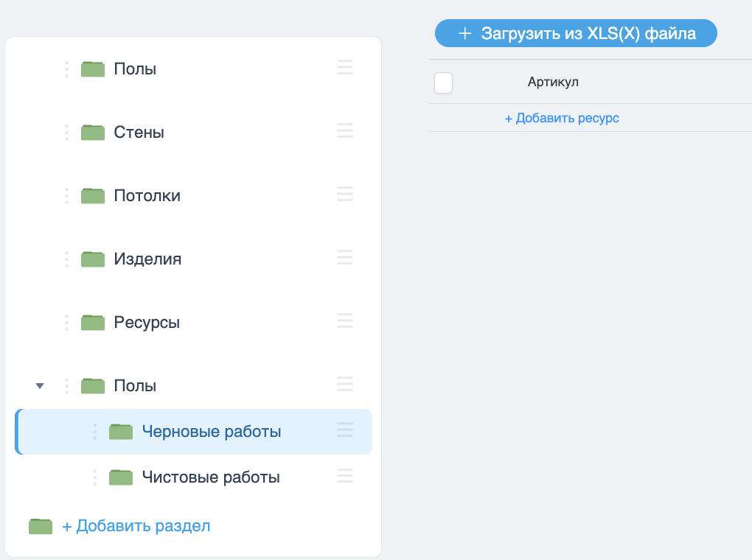Viewport: 752px width, 560px height.
Task: Click the folder icon next to Добавить раздел
Action: 41,526
